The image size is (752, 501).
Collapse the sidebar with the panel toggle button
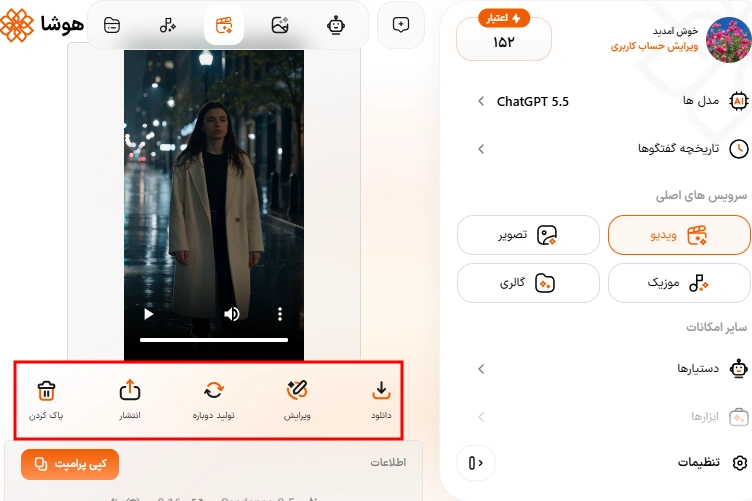(476, 463)
